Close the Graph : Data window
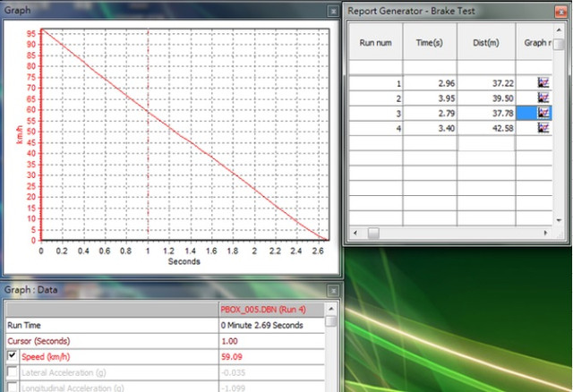This screenshot has height=392, width=573. click(333, 291)
